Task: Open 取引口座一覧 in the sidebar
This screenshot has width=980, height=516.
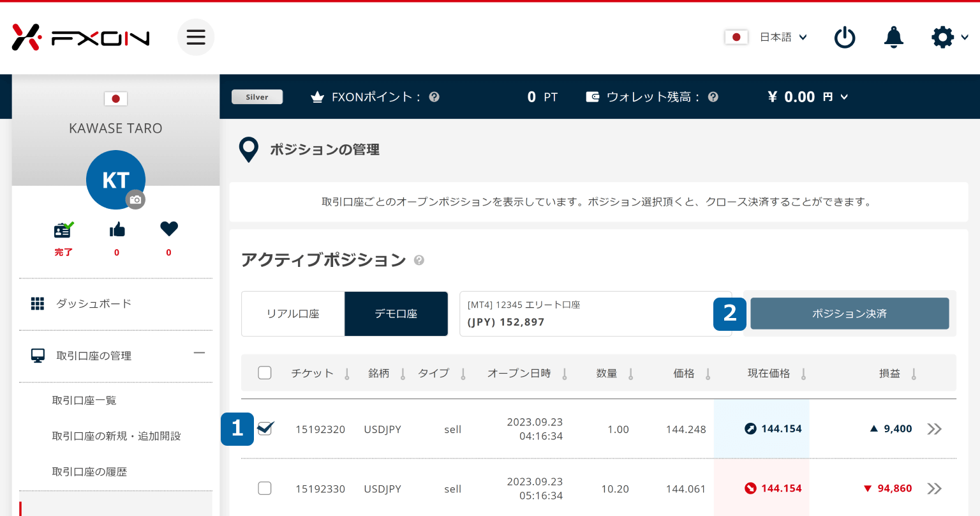Action: coord(84,400)
